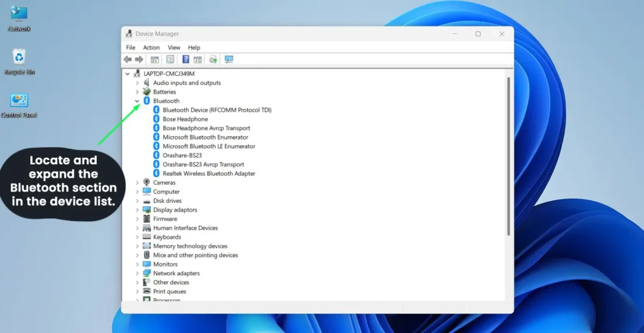644x333 pixels.
Task: Collapse the LAPTOP-CMCJ349M root node
Action: pos(127,74)
